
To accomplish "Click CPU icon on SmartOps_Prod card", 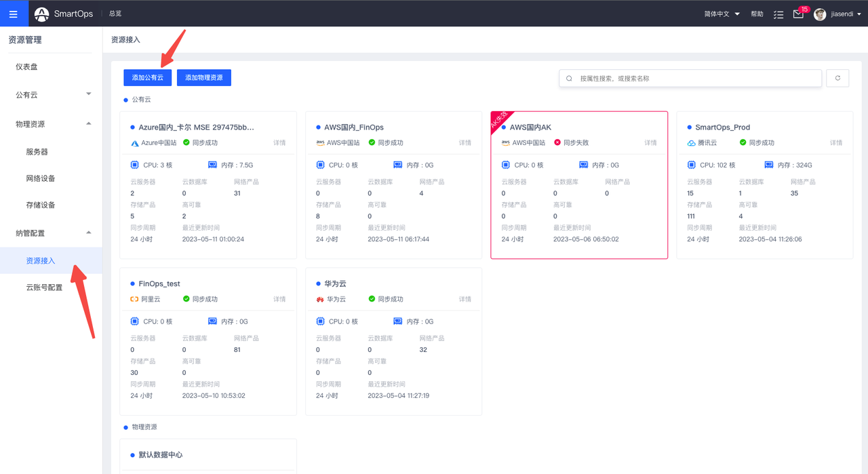I will (691, 165).
